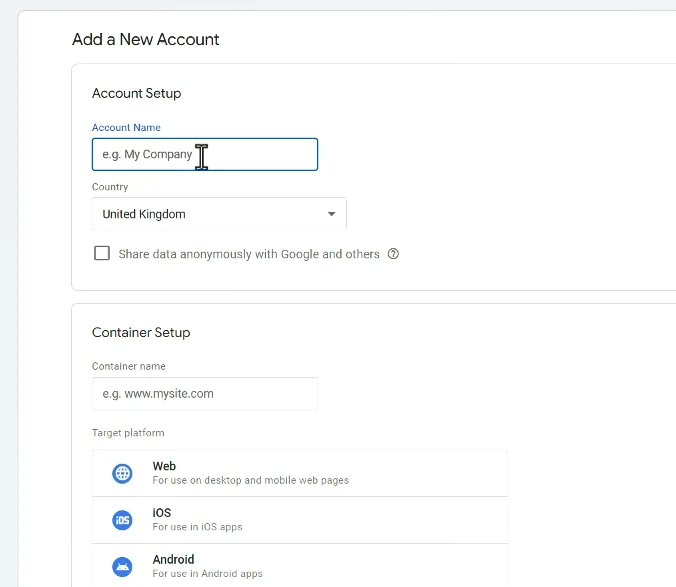Click the 'Account Setup' heading
This screenshot has height=587, width=676.
point(136,93)
